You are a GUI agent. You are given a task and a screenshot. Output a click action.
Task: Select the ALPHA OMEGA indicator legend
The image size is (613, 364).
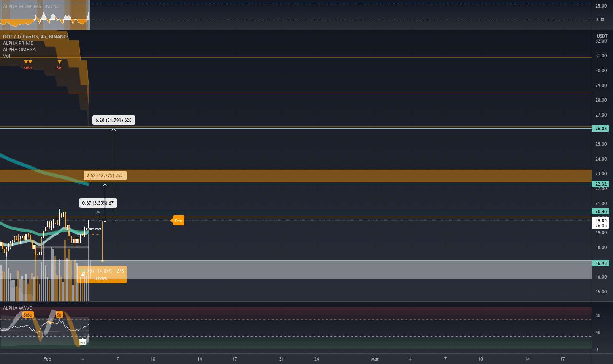tap(19, 49)
